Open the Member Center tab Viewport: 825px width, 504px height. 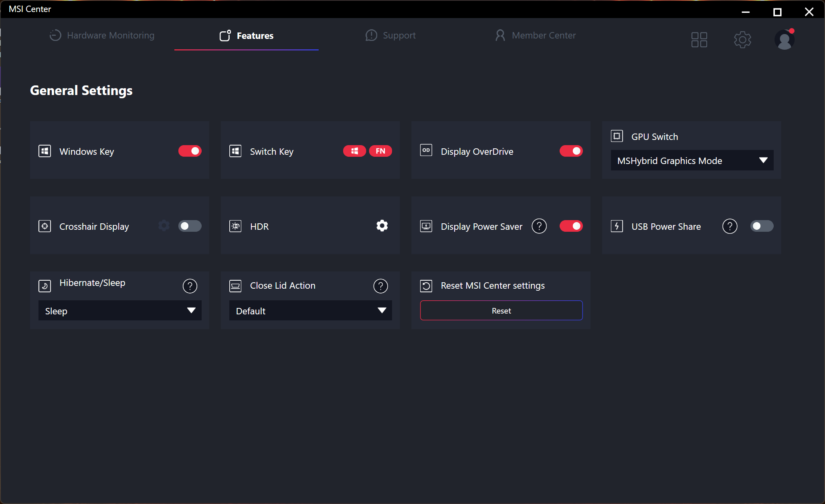535,35
